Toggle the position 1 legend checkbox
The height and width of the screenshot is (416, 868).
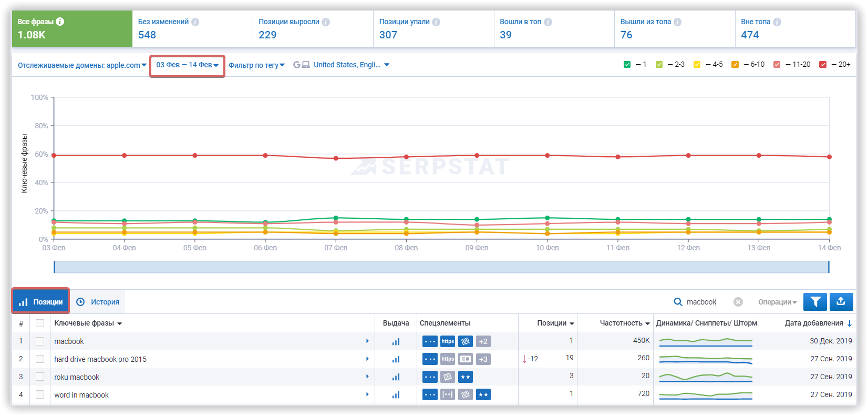click(x=627, y=65)
